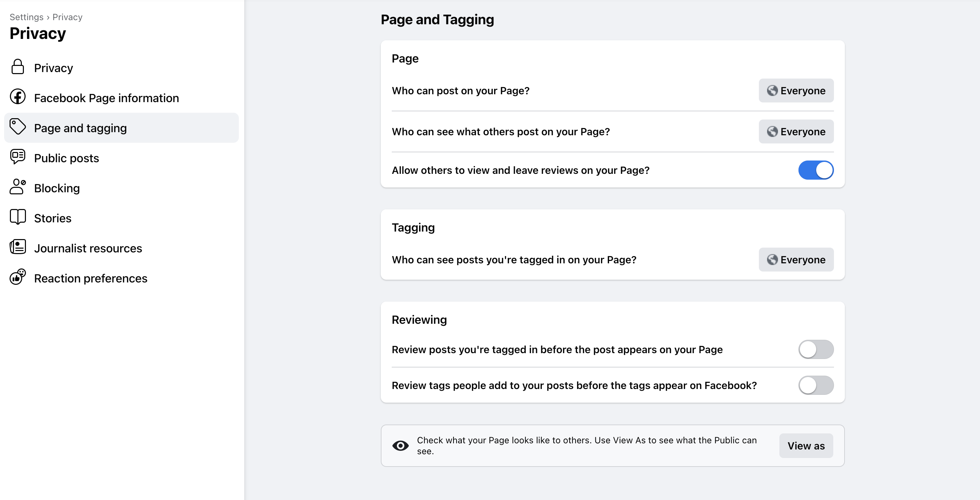980x500 pixels.
Task: Click the tag icon for Page and tagging
Action: pyautogui.click(x=17, y=127)
